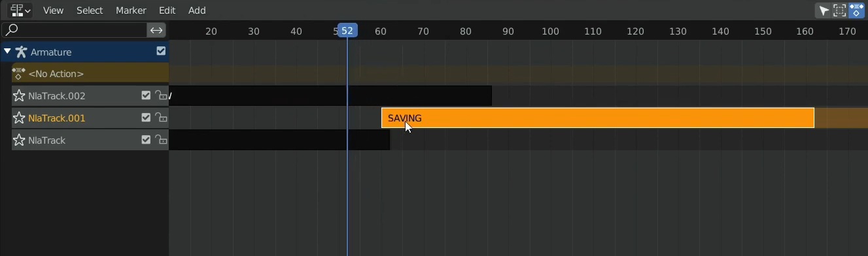The height and width of the screenshot is (256, 868).
Task: Enable the only selected arrow filter
Action: click(x=824, y=10)
